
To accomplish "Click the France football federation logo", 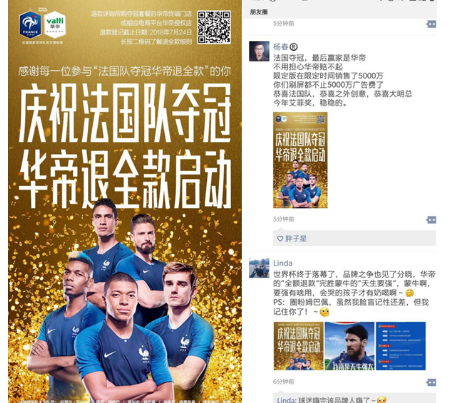I will (x=30, y=25).
